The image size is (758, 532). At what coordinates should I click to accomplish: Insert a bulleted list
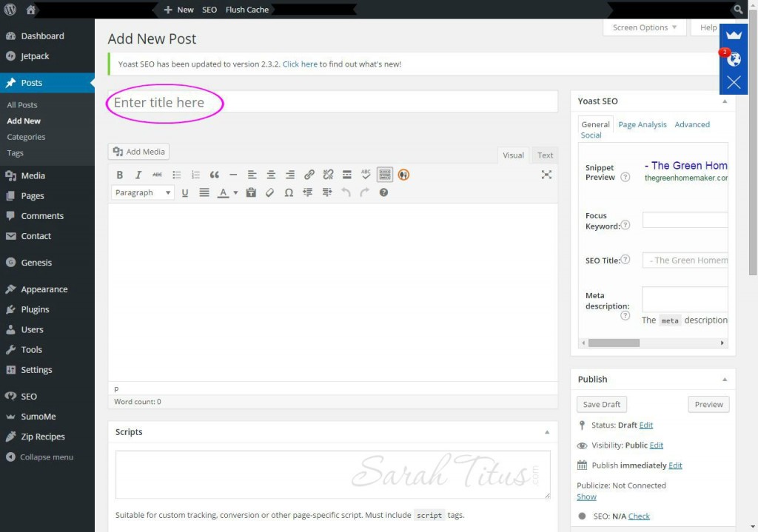pos(175,175)
